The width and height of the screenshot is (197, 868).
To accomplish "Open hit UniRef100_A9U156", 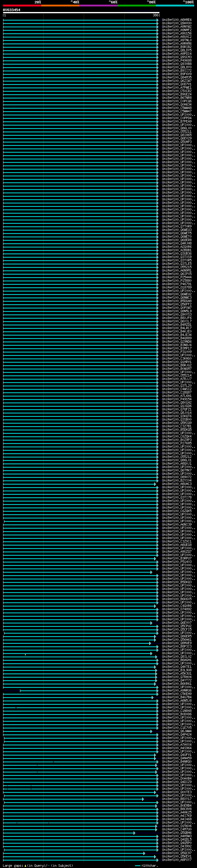I will (176, 33).
